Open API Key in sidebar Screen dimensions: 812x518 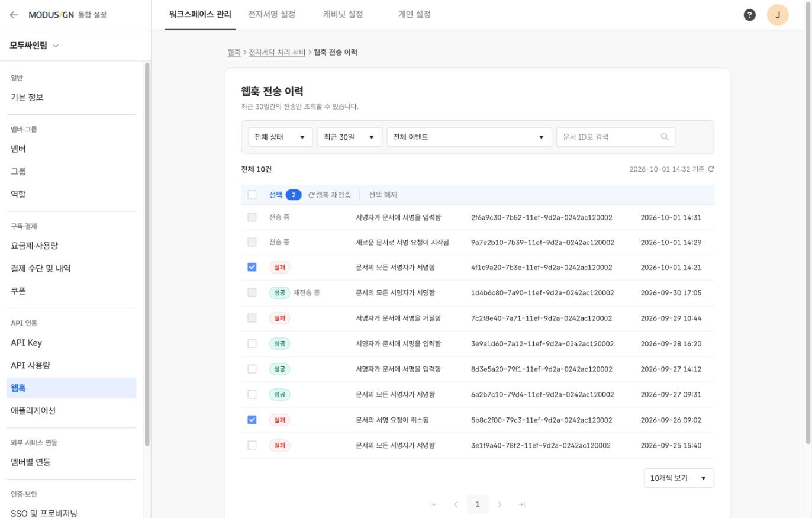tap(71, 343)
